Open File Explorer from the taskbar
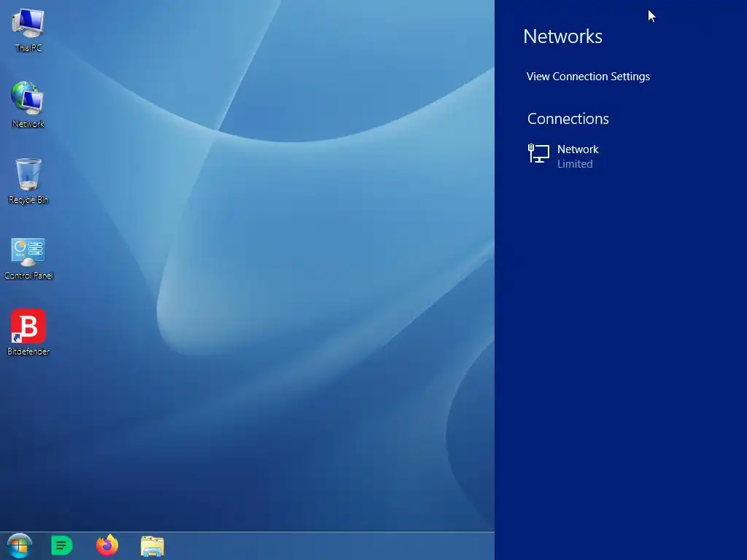Screen dimensions: 747x560 (x=152, y=546)
